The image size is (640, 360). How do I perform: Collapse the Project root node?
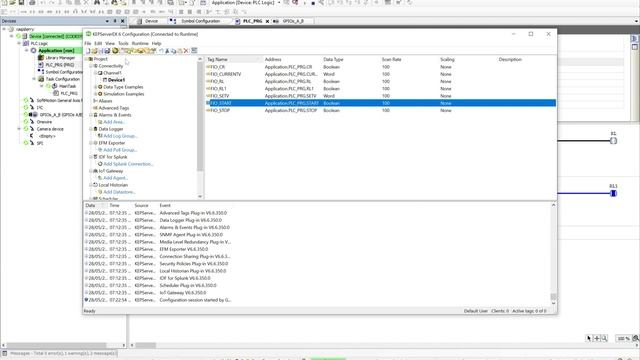pyautogui.click(x=86, y=59)
